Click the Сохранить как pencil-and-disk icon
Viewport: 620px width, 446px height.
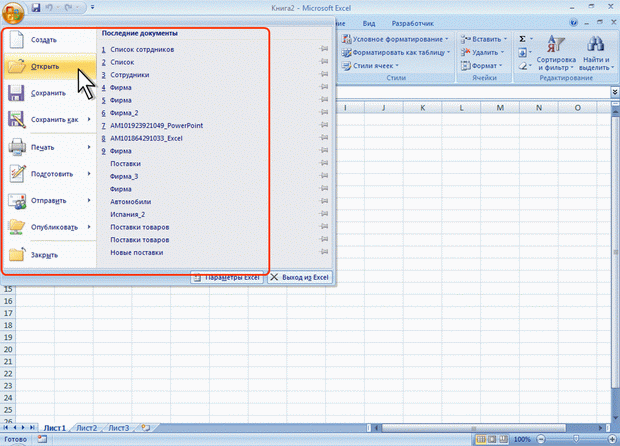tap(17, 119)
